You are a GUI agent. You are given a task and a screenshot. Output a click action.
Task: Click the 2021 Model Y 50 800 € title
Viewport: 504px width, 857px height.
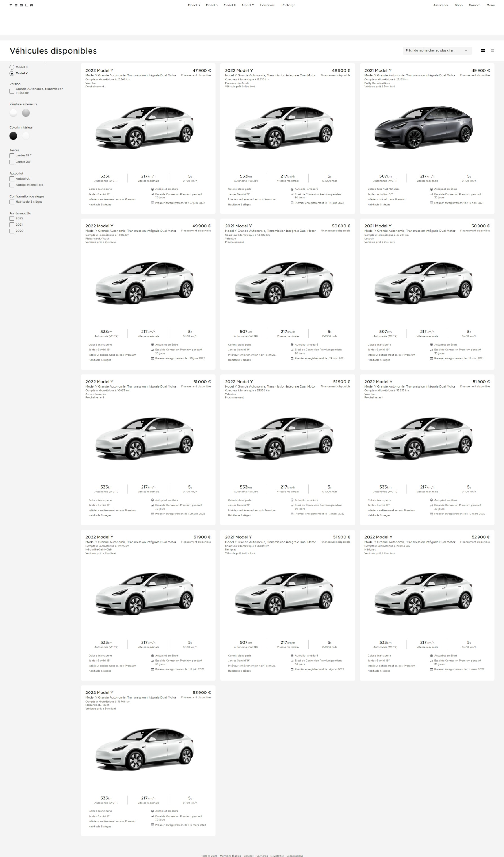point(238,226)
